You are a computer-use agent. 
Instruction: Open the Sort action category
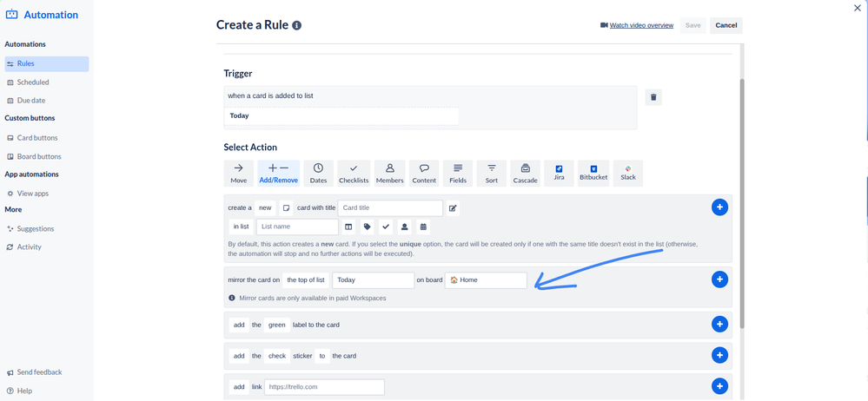point(492,174)
